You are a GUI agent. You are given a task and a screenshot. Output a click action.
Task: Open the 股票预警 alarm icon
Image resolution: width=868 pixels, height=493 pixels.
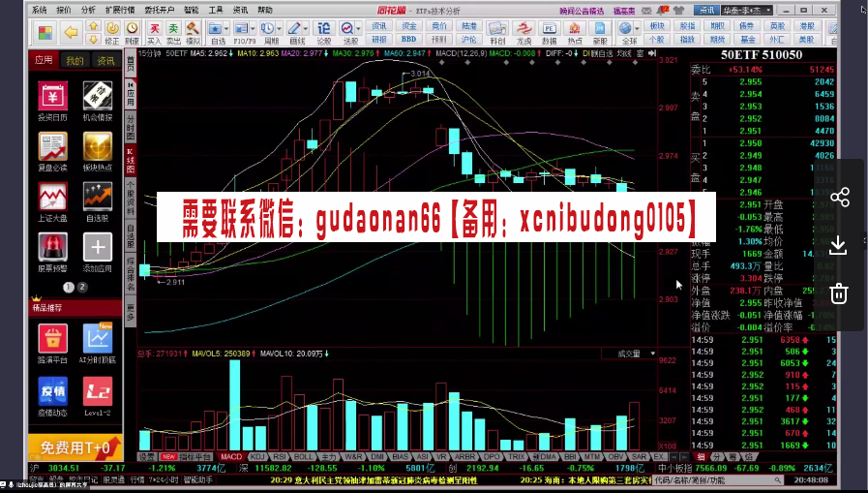(52, 252)
